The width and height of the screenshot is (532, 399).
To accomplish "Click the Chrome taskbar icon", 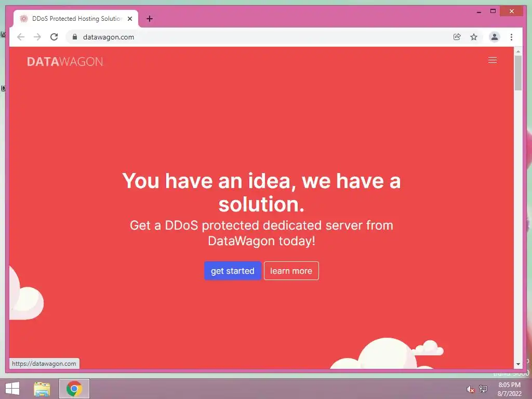I will coord(74,389).
